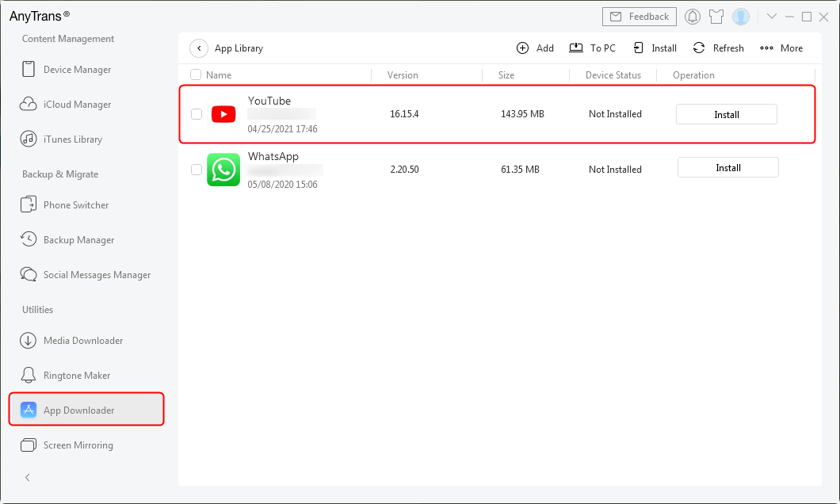Viewport: 840px width, 504px height.
Task: Toggle the select-all checkbox beside Name
Action: [x=196, y=75]
